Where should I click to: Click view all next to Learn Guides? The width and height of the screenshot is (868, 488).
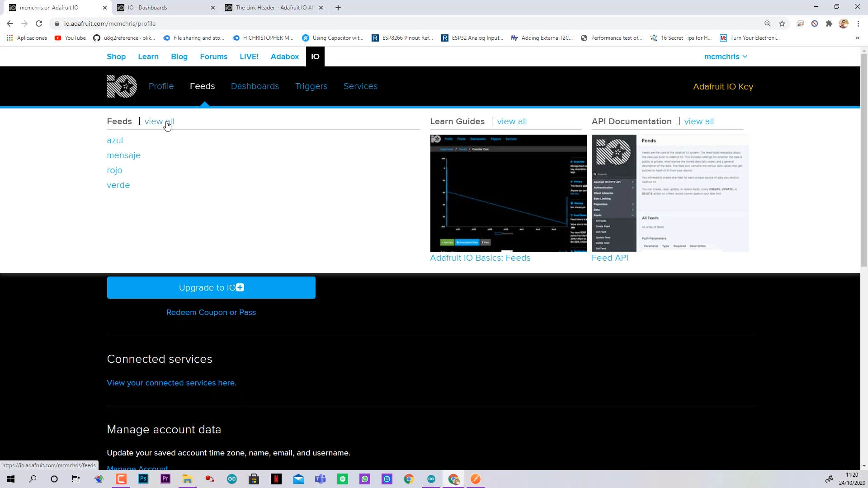[512, 122]
